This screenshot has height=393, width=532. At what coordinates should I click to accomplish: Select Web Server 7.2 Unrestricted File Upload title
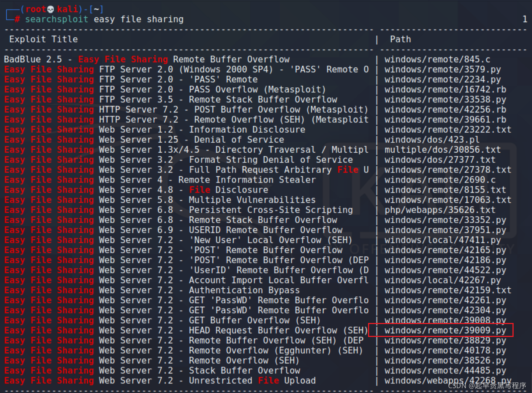coord(160,380)
